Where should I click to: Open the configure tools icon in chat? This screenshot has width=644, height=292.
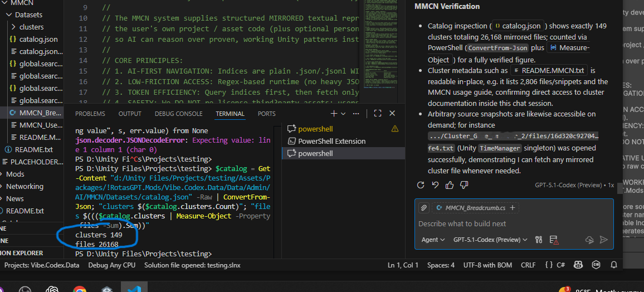point(539,240)
